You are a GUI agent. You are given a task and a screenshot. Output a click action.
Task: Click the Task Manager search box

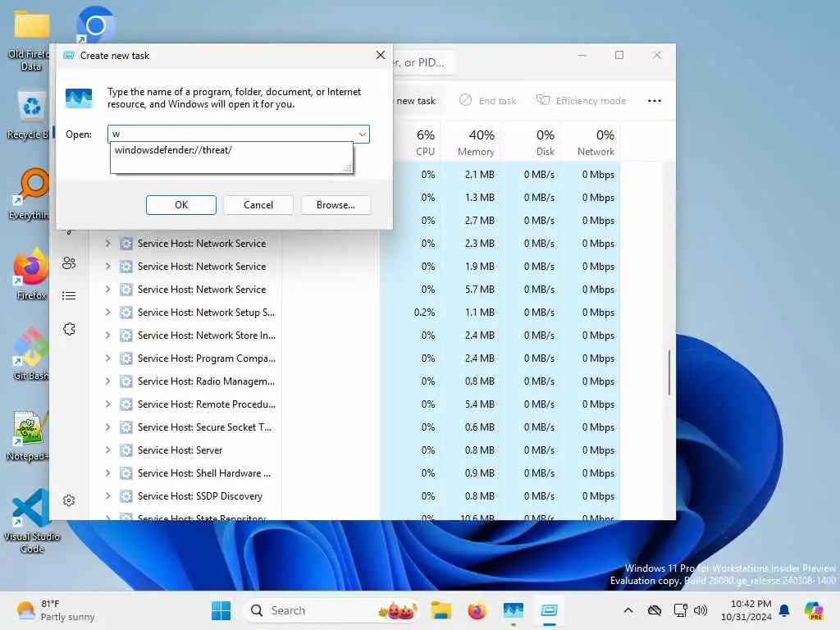(x=423, y=62)
